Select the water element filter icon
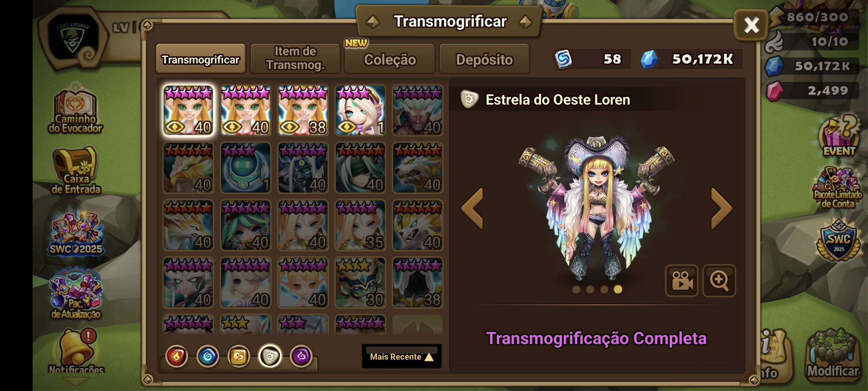The width and height of the screenshot is (868, 391). [208, 356]
